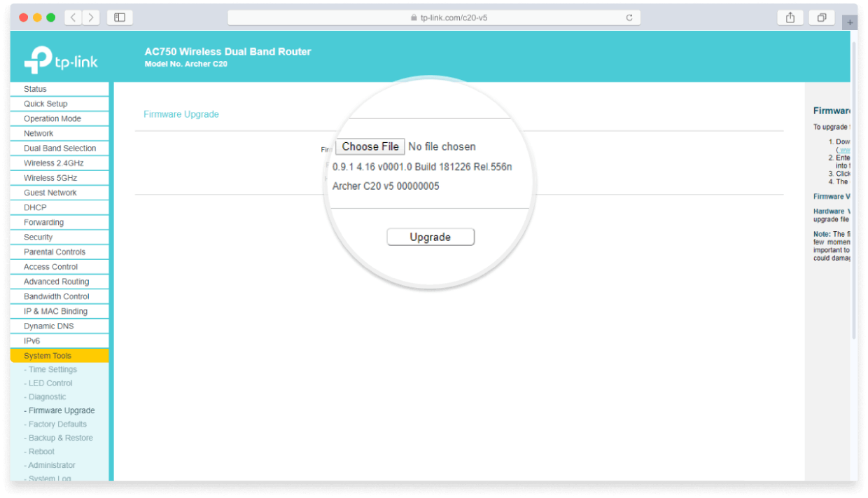Screen dimensions: 868x498
Task: Open Parental Controls
Action: [59, 251]
